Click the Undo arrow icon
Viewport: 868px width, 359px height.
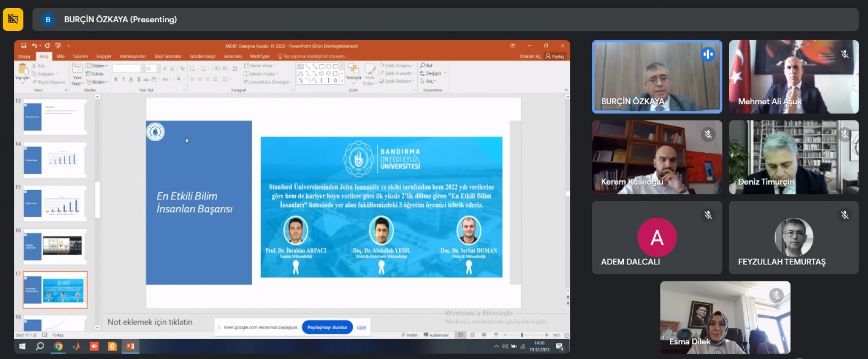(x=34, y=46)
